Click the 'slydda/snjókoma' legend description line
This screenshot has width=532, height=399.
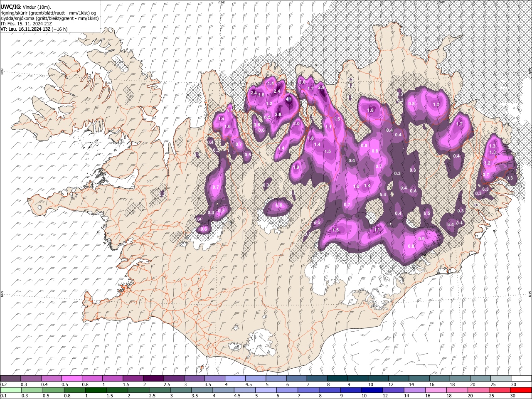(49, 18)
